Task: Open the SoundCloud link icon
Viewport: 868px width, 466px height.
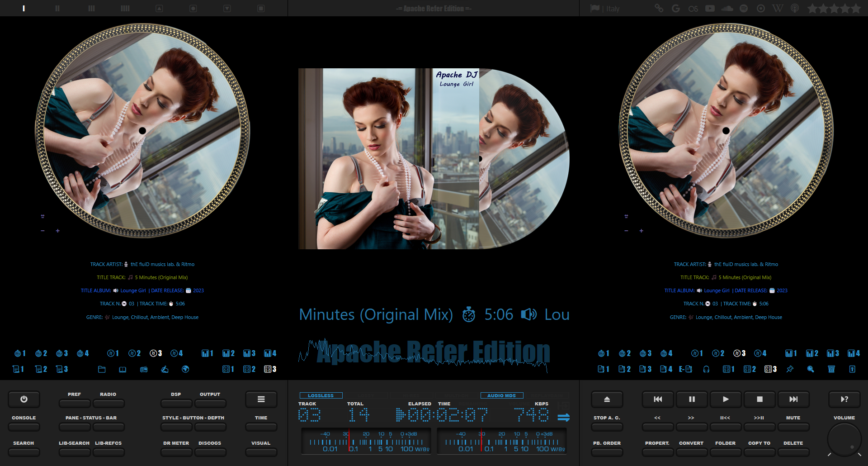Action: tap(727, 8)
